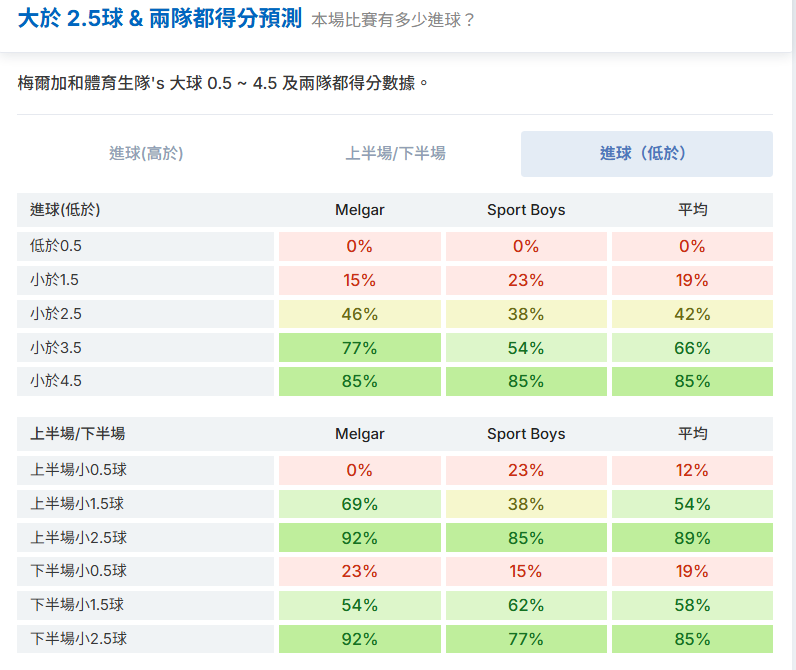
Task: Click the Melgar column header in goals table
Action: pos(359,210)
